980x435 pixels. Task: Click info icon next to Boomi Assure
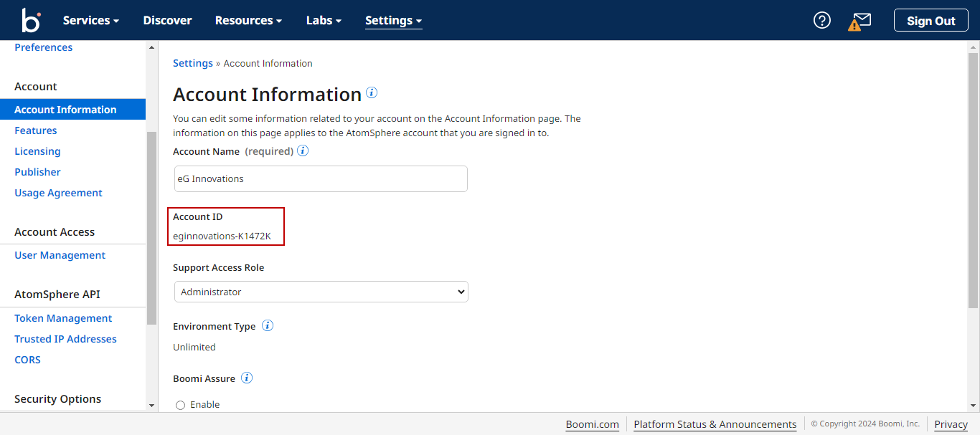coord(247,378)
